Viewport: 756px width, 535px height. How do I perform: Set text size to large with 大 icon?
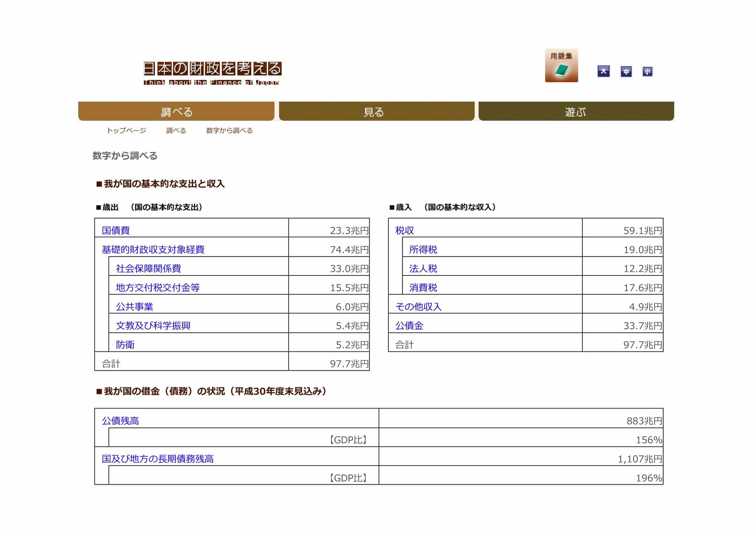[x=603, y=71]
